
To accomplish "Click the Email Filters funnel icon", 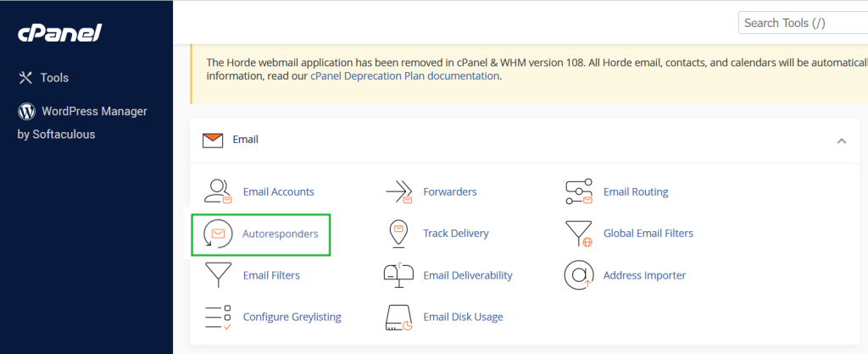I will coord(218,274).
